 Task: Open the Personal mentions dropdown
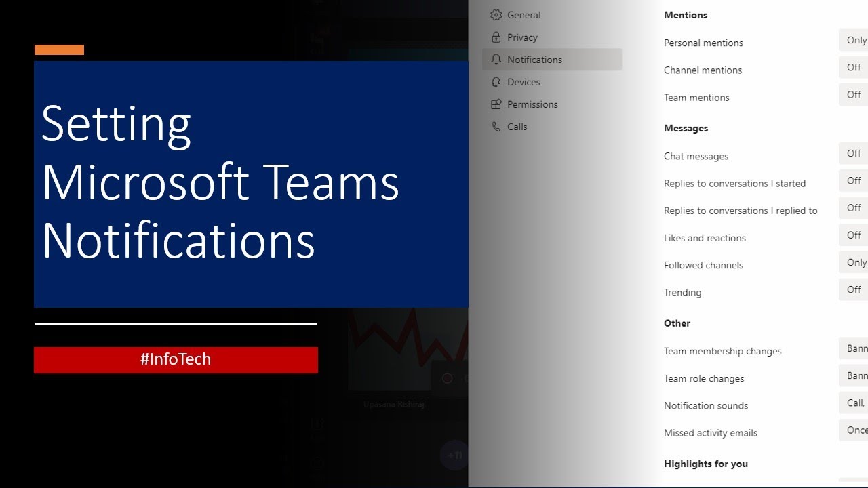854,40
